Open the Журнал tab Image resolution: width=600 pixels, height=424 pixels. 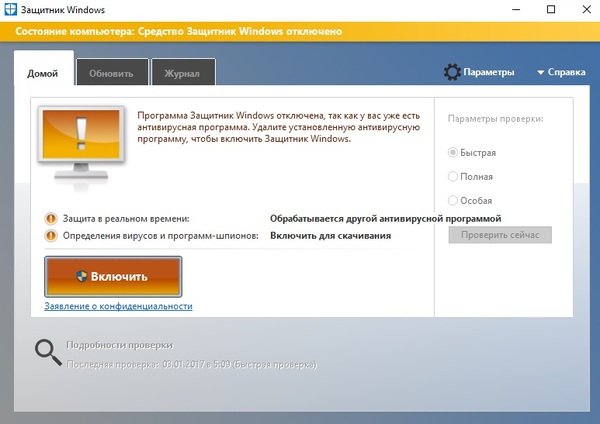point(183,72)
